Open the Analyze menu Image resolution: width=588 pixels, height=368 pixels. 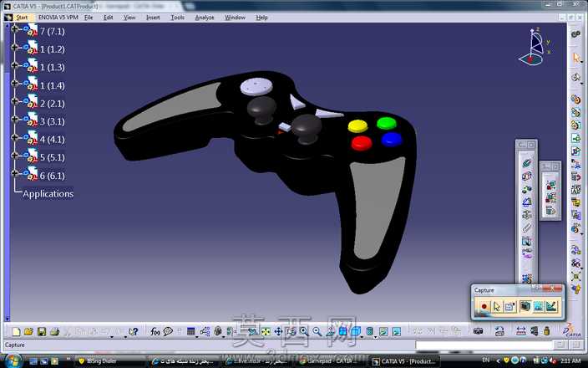[205, 18]
